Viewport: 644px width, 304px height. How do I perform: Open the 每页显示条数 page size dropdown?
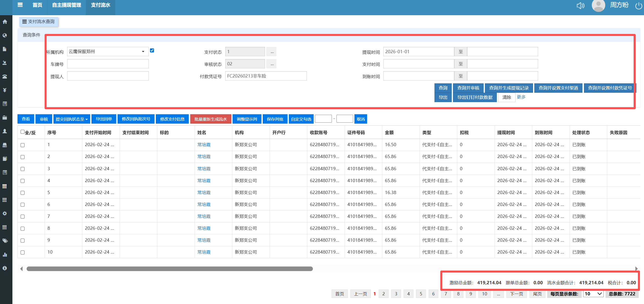pyautogui.click(x=593, y=294)
